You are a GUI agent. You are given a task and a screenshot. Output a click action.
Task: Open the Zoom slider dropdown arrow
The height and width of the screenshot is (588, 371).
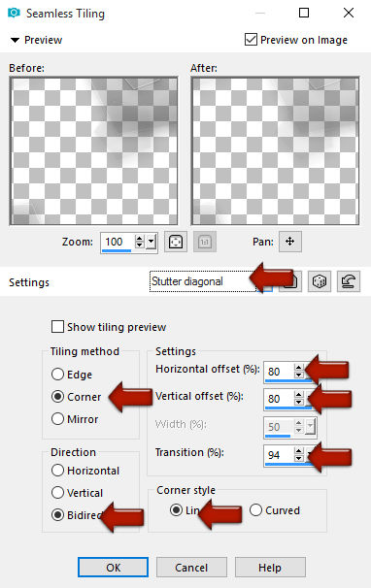[151, 242]
